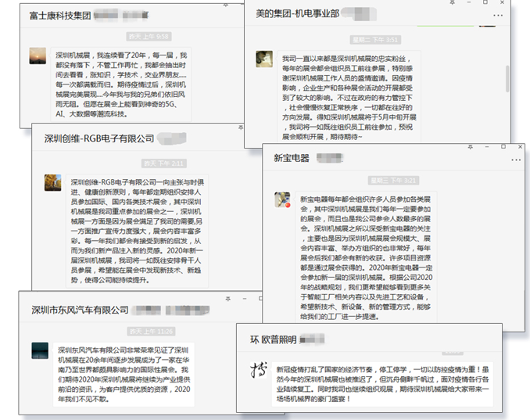
Task: Click the 美的集团-机电事业部 chat title
Action: tap(298, 13)
